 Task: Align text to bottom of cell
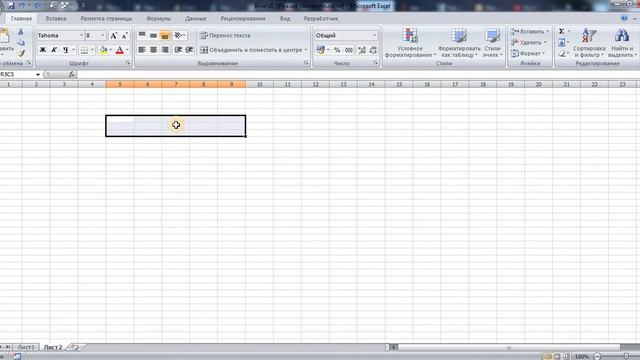(x=164, y=36)
